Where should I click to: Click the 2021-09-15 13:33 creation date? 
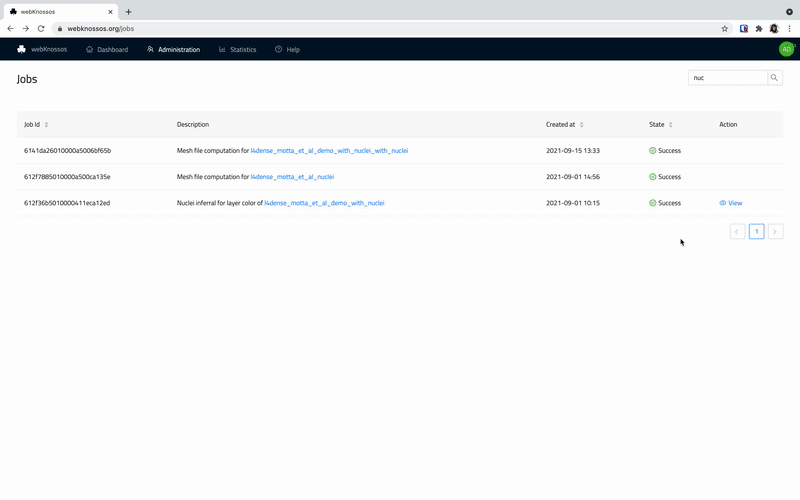click(x=572, y=151)
